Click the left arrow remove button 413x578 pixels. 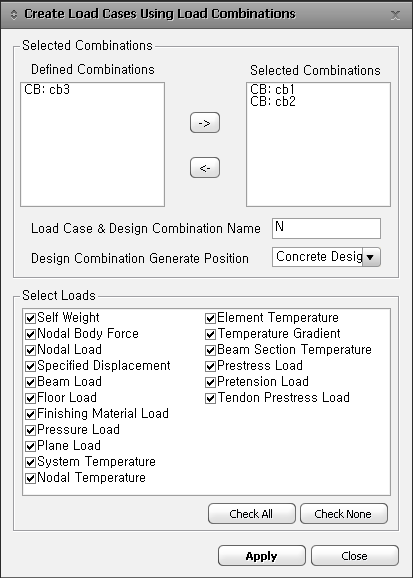(205, 168)
